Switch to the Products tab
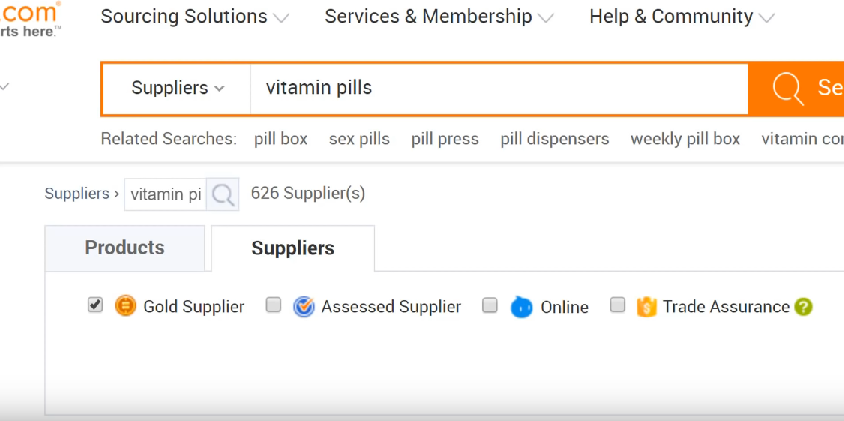Viewport: 844px width, 421px height. pyautogui.click(x=124, y=248)
